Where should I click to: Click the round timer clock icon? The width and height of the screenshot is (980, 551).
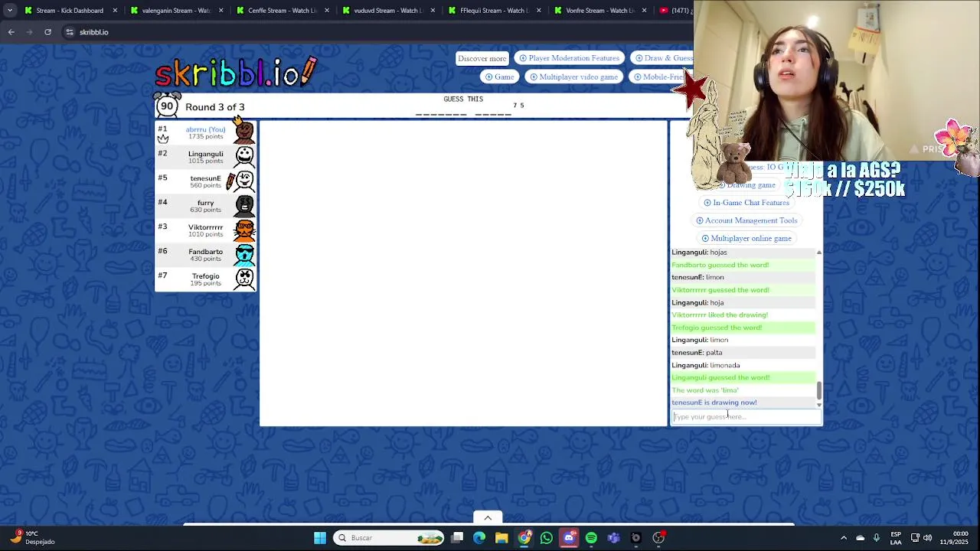click(x=167, y=106)
